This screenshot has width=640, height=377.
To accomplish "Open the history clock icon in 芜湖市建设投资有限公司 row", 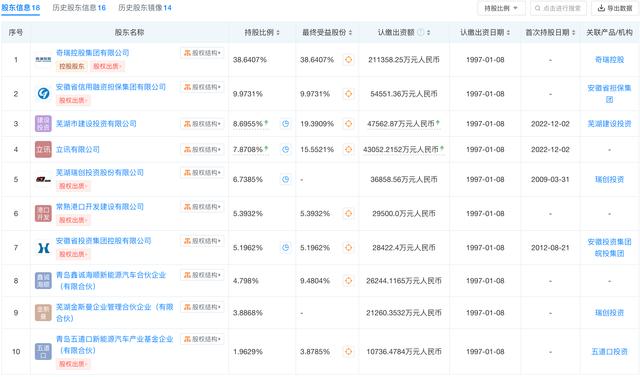I will pos(286,124).
